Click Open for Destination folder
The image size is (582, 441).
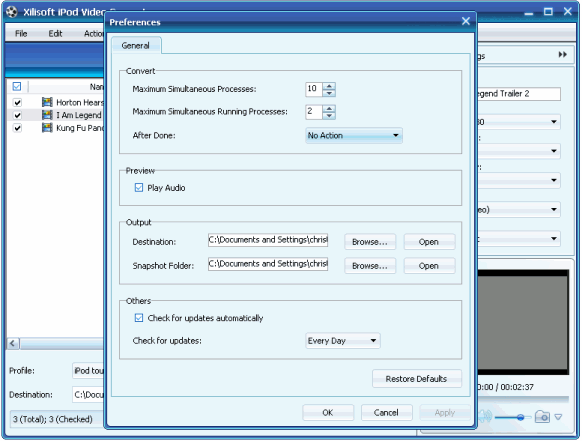429,242
